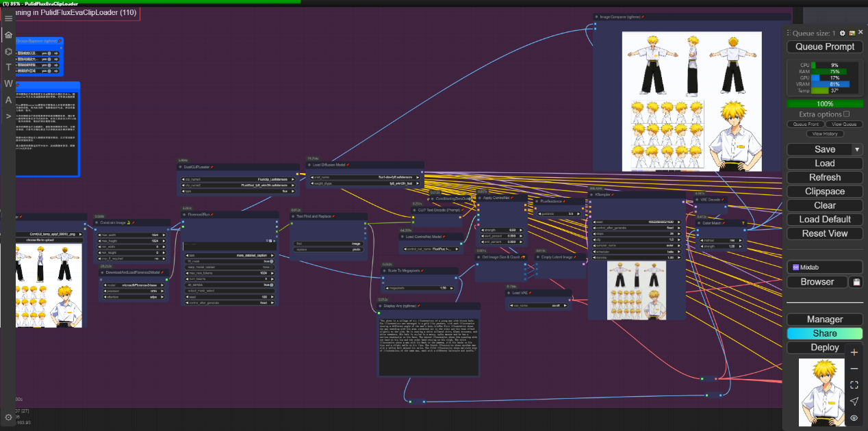This screenshot has width=868, height=431.
Task: Click the zoom in plus icon
Action: click(x=854, y=352)
